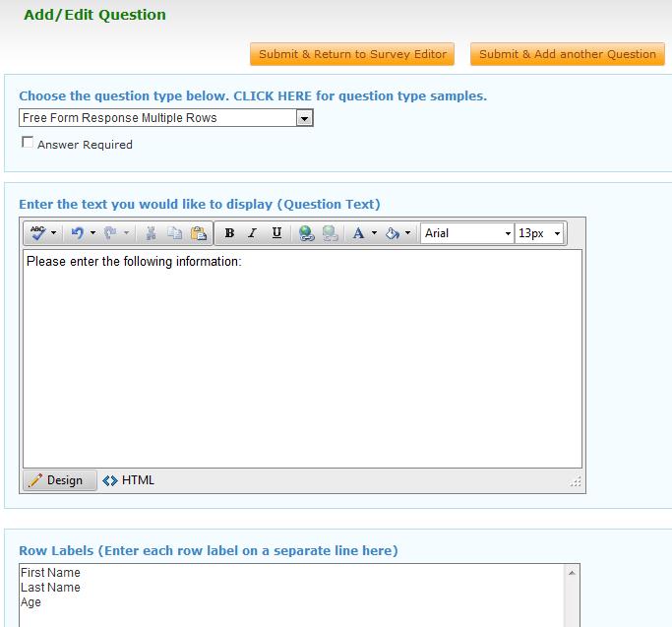Switch to the Design tab
The width and height of the screenshot is (672, 627).
point(60,480)
